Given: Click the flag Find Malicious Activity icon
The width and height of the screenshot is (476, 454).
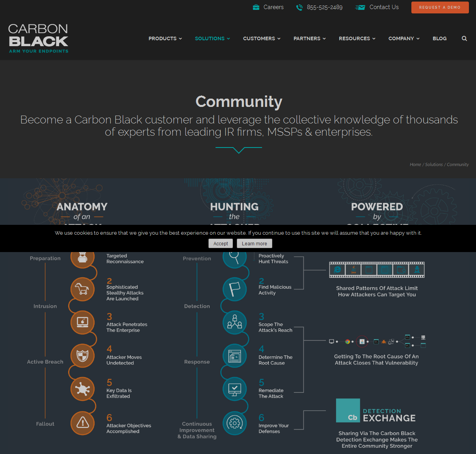Looking at the screenshot, I should tap(234, 289).
